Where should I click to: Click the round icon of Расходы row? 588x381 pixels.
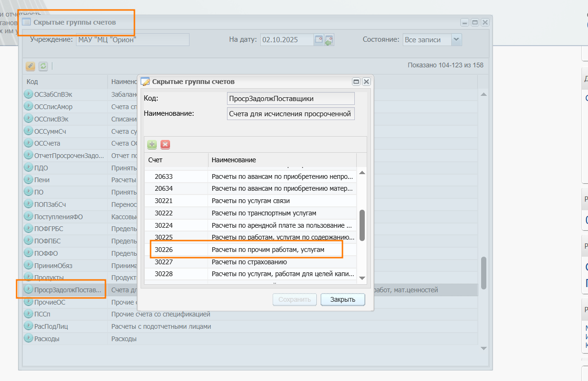pyautogui.click(x=28, y=339)
